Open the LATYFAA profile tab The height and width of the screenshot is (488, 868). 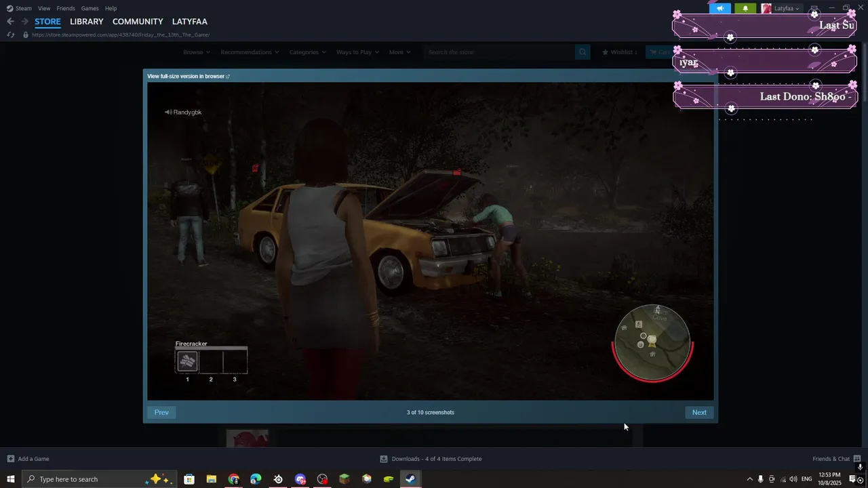[x=190, y=22]
